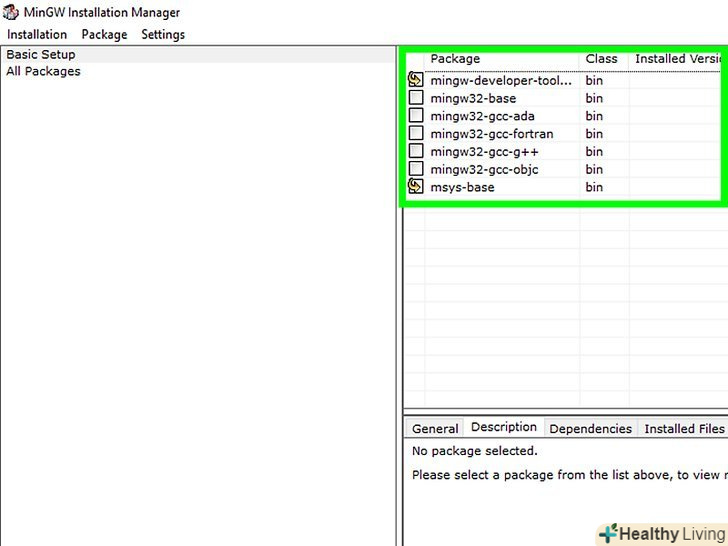Click the bin class cell for mingw32-gcc-fortran

[594, 134]
